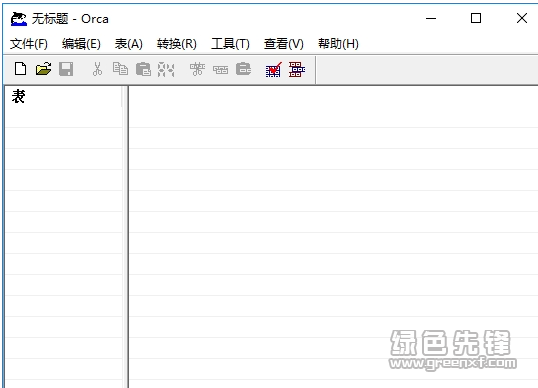Open the 文件(F) menu
The height and width of the screenshot is (388, 538).
point(28,44)
